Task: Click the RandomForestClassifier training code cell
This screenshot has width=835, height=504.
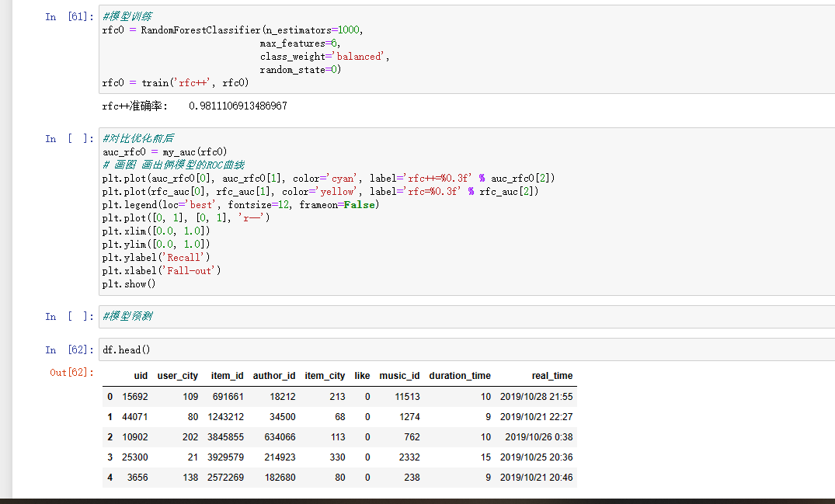Action: click(466, 49)
